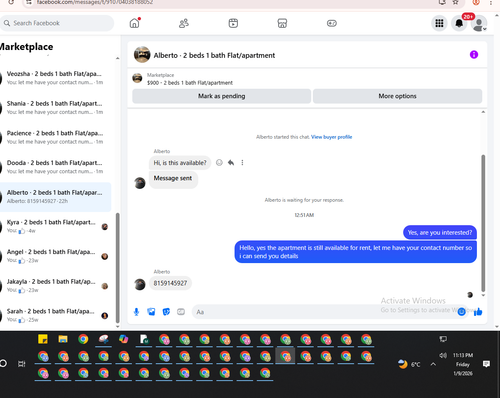Image resolution: width=500 pixels, height=398 pixels.
Task: Open more actions for Alberto's first message
Action: 242,163
